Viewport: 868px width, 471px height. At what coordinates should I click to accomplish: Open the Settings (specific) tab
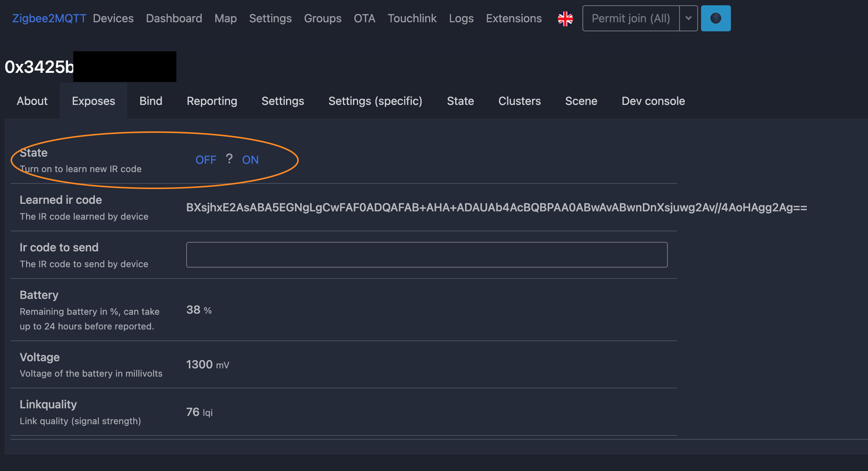click(375, 101)
